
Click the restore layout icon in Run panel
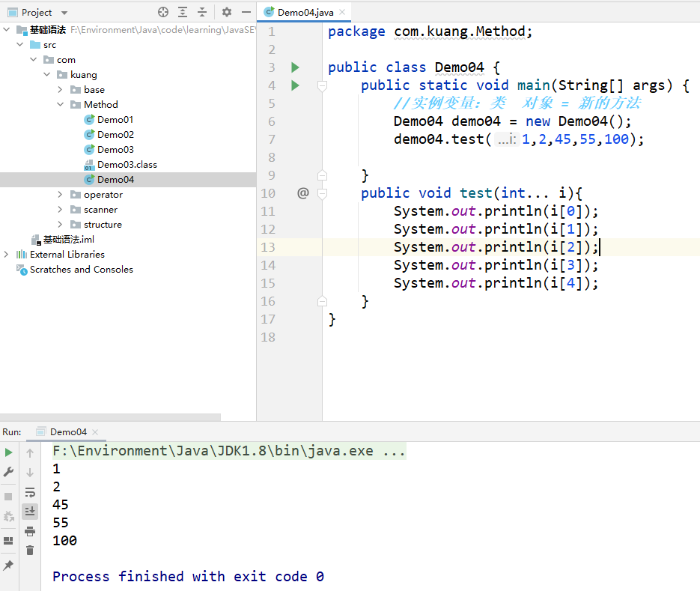tap(8, 541)
